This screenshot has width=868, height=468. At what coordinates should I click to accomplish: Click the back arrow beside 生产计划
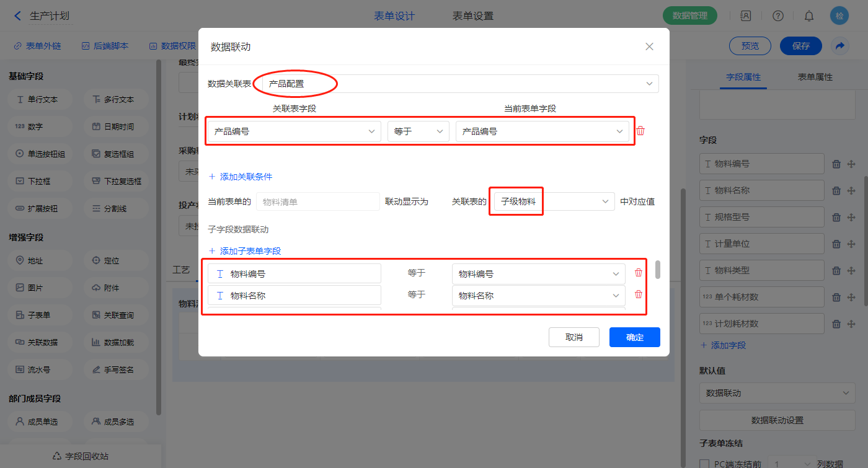click(17, 16)
